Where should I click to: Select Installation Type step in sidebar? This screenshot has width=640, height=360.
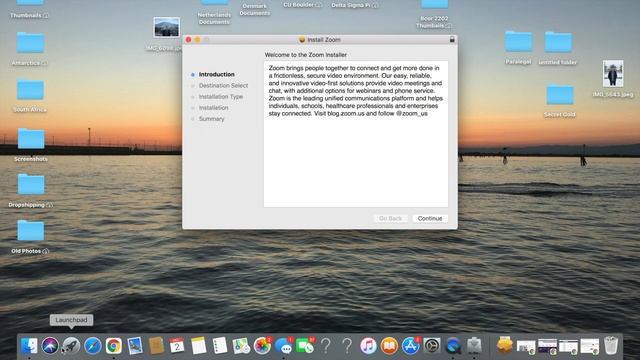coord(221,96)
